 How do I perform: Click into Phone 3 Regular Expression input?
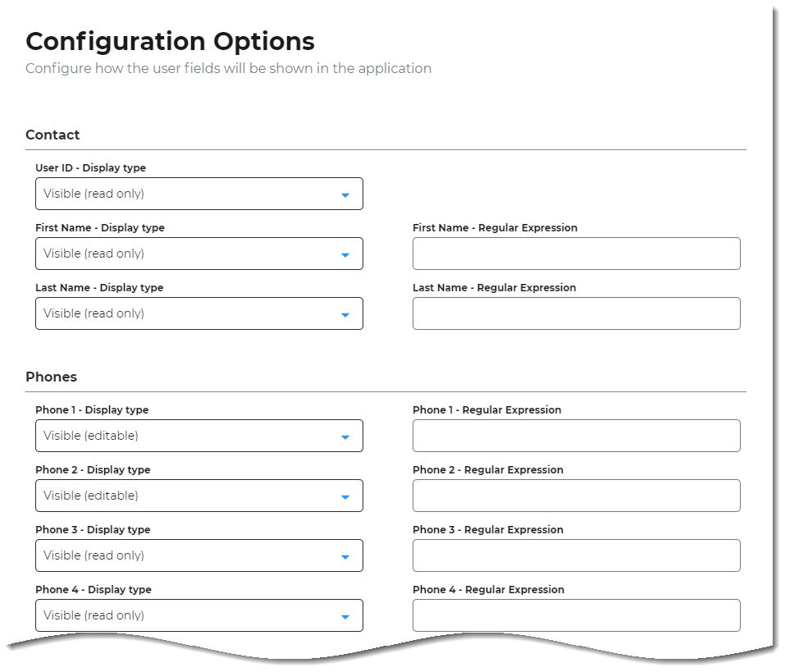coord(576,555)
